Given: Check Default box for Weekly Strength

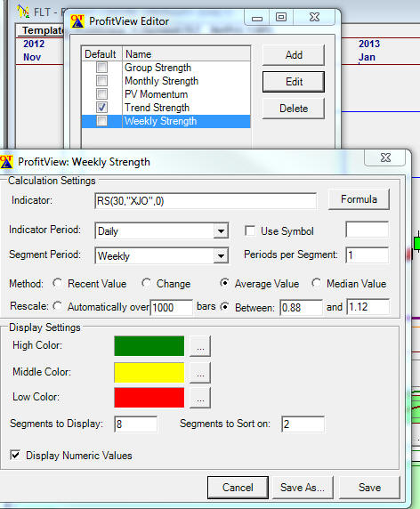Looking at the screenshot, I should [101, 121].
